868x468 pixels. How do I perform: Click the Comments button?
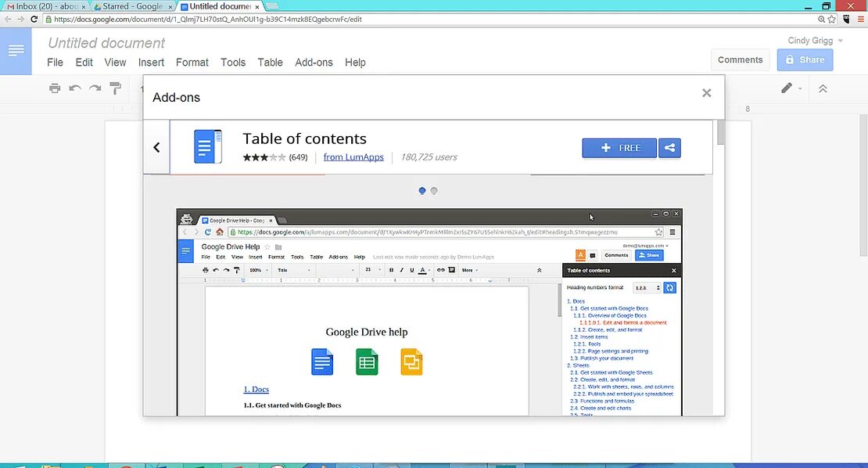740,59
